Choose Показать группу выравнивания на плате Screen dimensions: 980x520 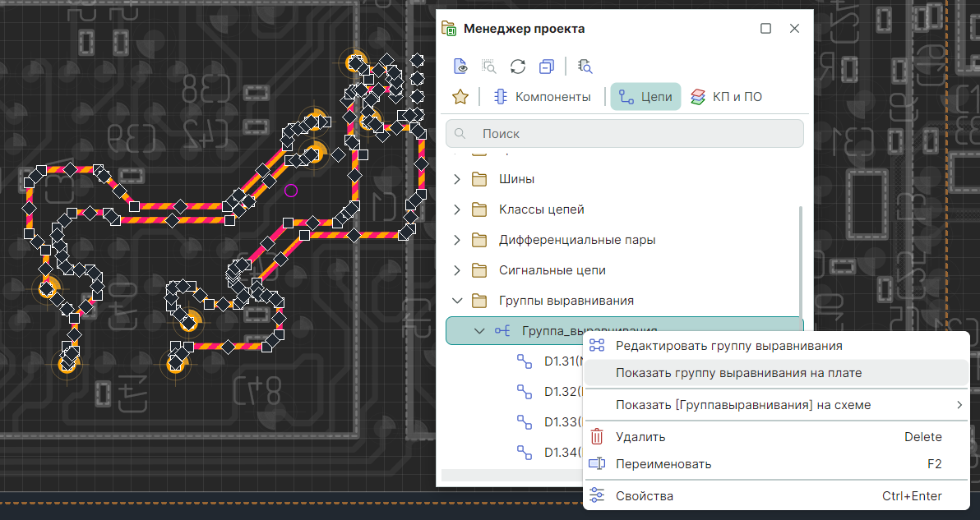click(738, 373)
